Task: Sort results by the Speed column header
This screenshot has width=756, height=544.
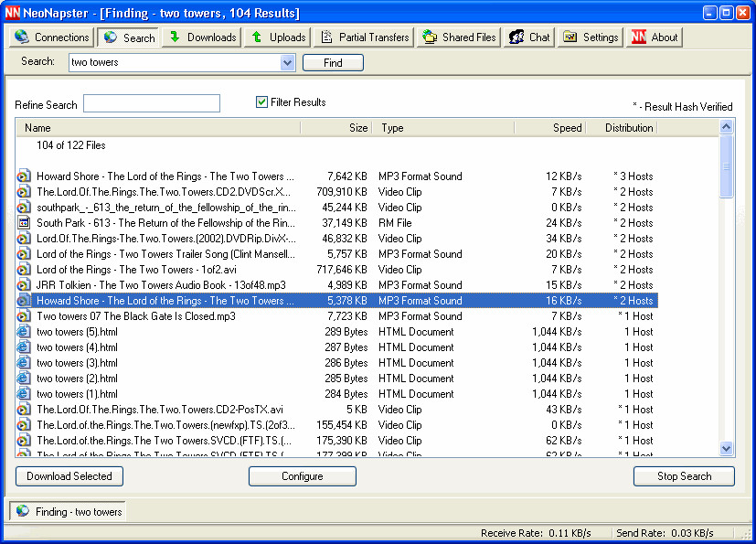Action: tap(550, 128)
